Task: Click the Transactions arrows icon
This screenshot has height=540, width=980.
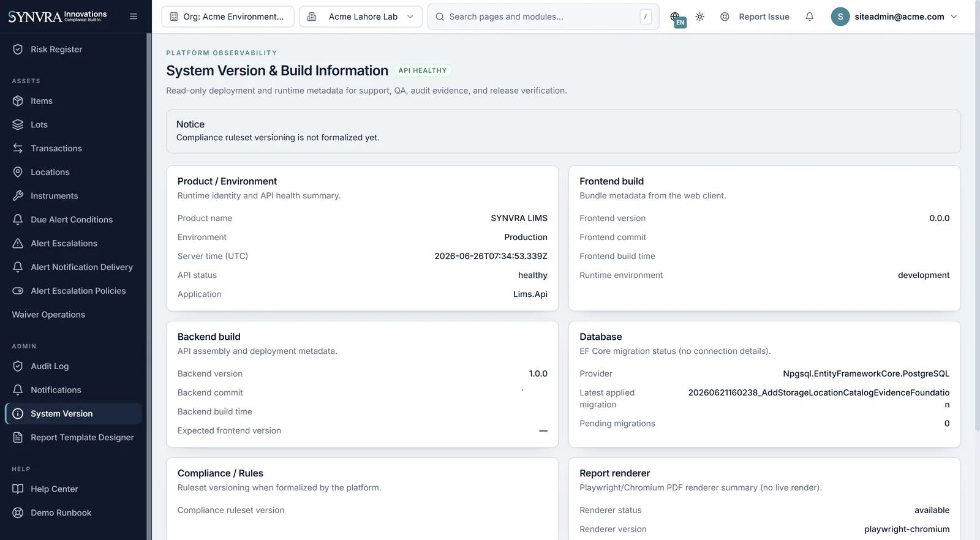Action: tap(18, 149)
